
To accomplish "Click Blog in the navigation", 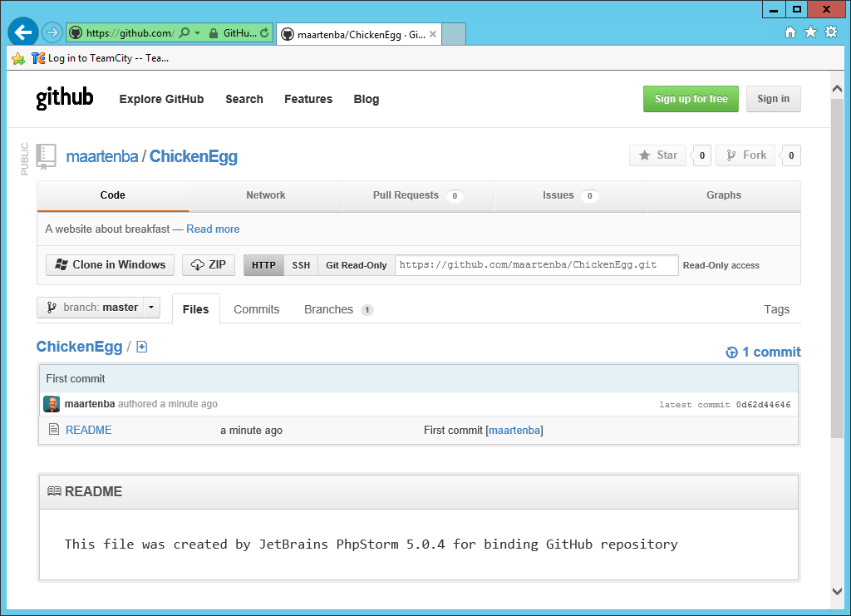I will click(x=366, y=99).
